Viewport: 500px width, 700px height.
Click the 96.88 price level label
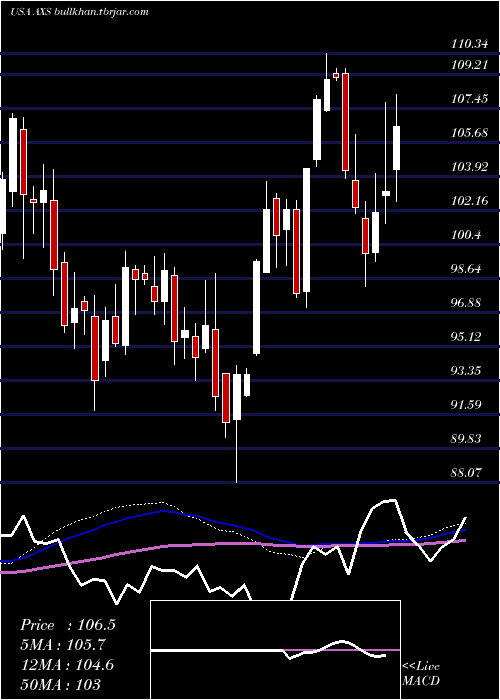pyautogui.click(x=466, y=303)
